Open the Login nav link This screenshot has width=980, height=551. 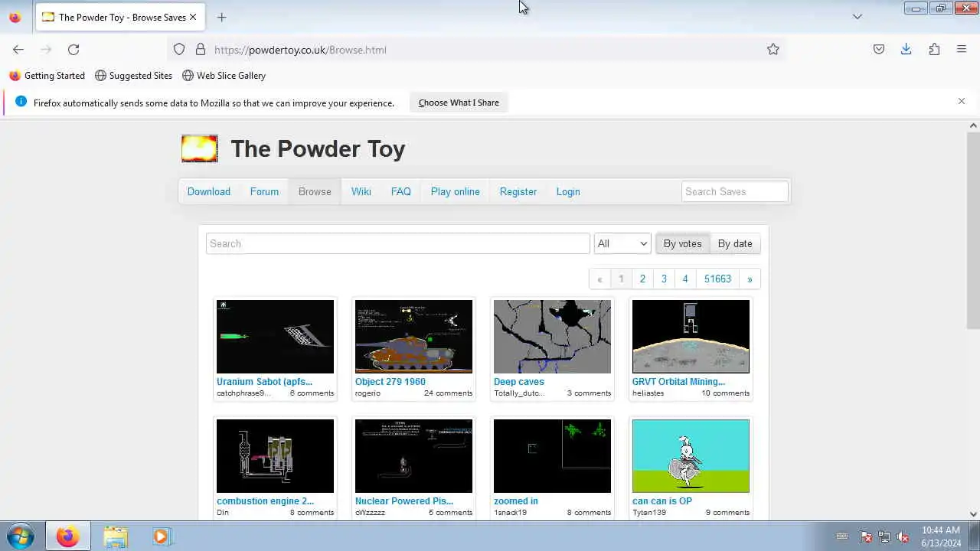coord(568,191)
